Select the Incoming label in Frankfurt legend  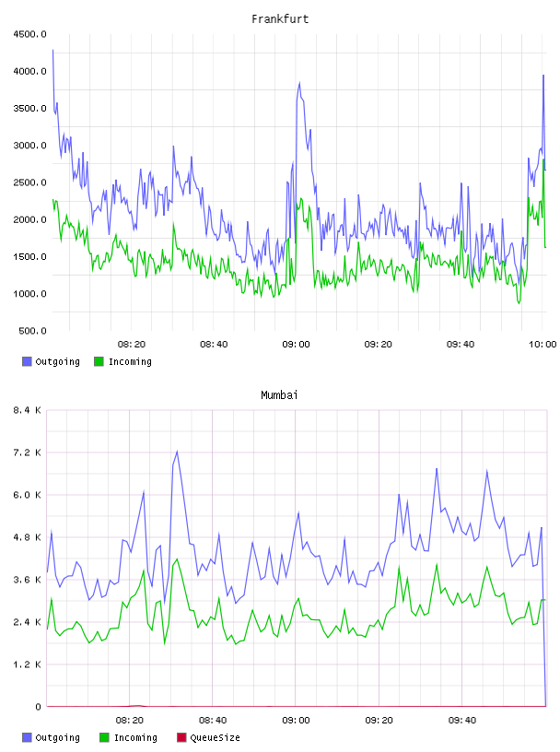click(x=130, y=361)
